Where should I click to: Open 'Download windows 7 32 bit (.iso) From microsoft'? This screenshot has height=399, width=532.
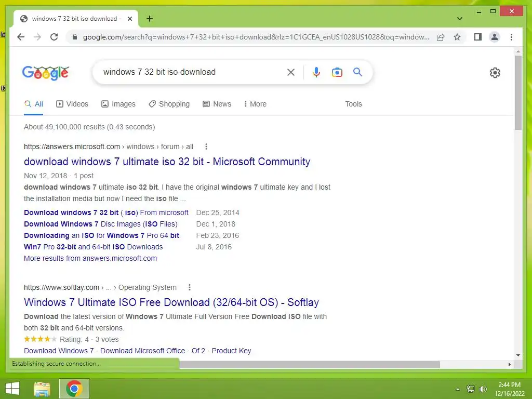[x=106, y=212]
